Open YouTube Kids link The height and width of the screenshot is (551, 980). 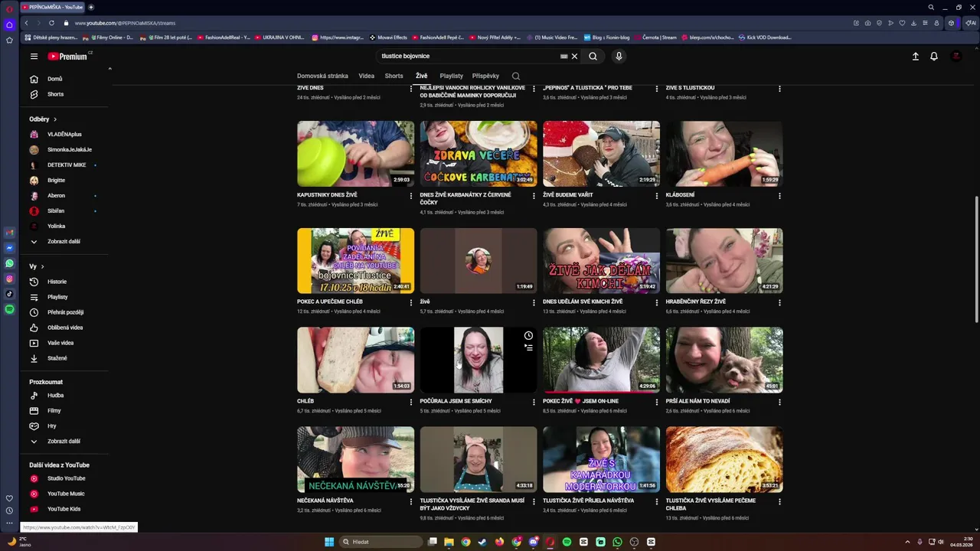tap(64, 509)
